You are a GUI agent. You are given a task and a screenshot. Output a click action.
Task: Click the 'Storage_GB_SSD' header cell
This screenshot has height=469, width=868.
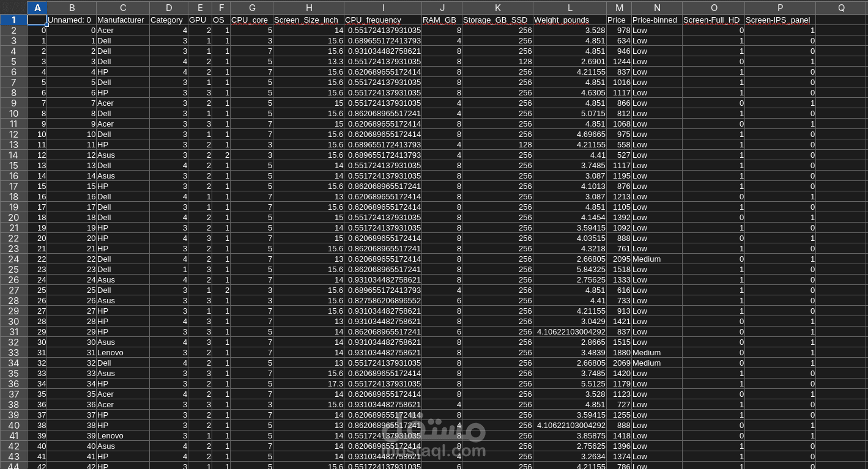click(x=497, y=20)
